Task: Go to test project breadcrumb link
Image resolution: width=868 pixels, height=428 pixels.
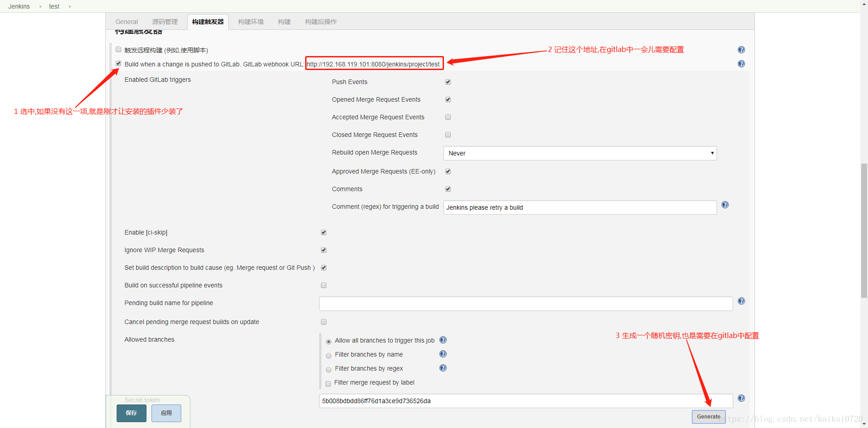Action: pyautogui.click(x=54, y=6)
